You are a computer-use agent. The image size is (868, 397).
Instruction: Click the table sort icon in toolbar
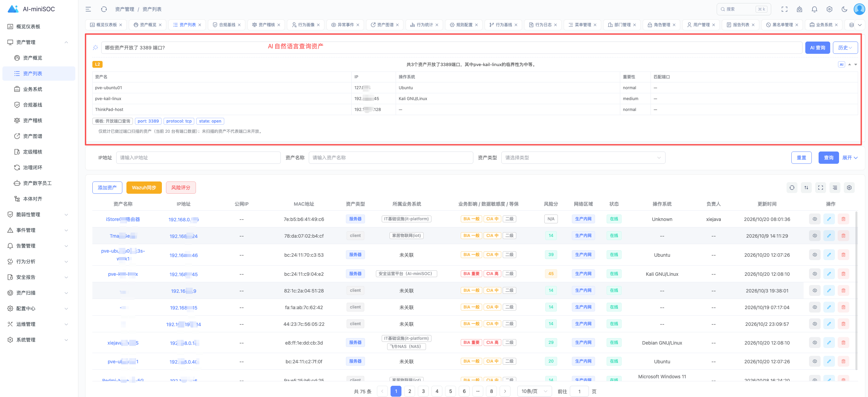(x=806, y=188)
